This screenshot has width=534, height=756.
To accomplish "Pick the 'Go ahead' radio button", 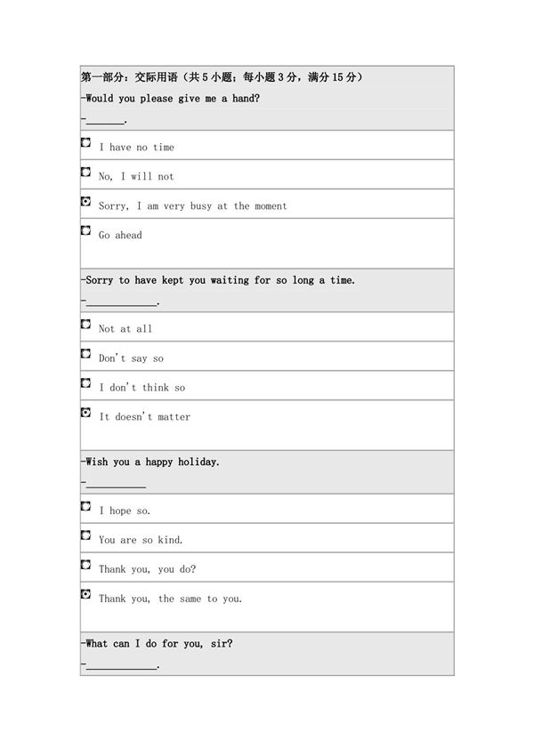I will [86, 230].
